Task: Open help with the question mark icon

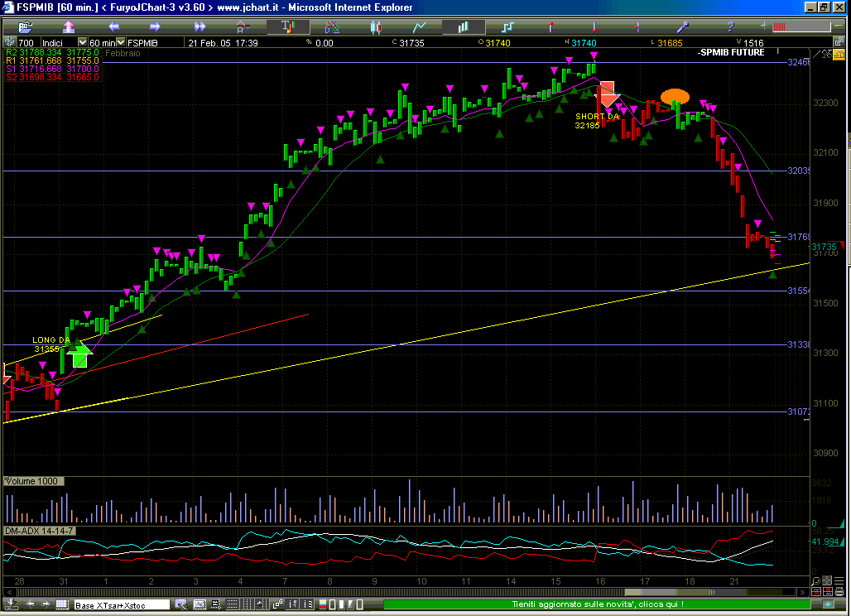Action: (x=730, y=26)
